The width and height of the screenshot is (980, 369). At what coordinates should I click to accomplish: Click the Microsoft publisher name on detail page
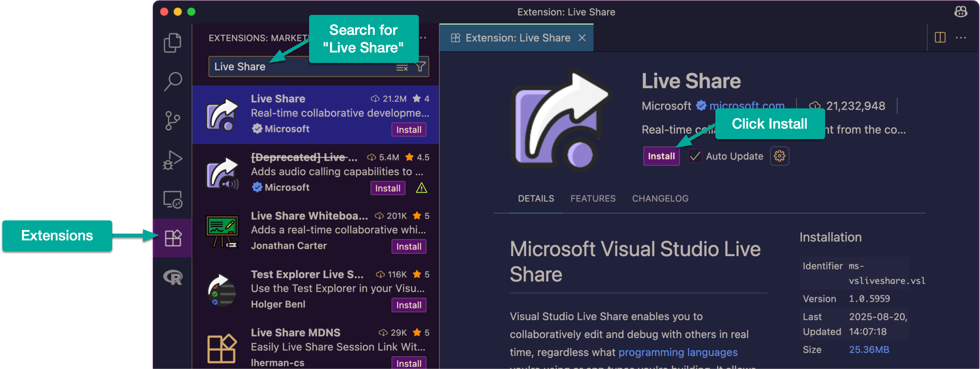(666, 106)
